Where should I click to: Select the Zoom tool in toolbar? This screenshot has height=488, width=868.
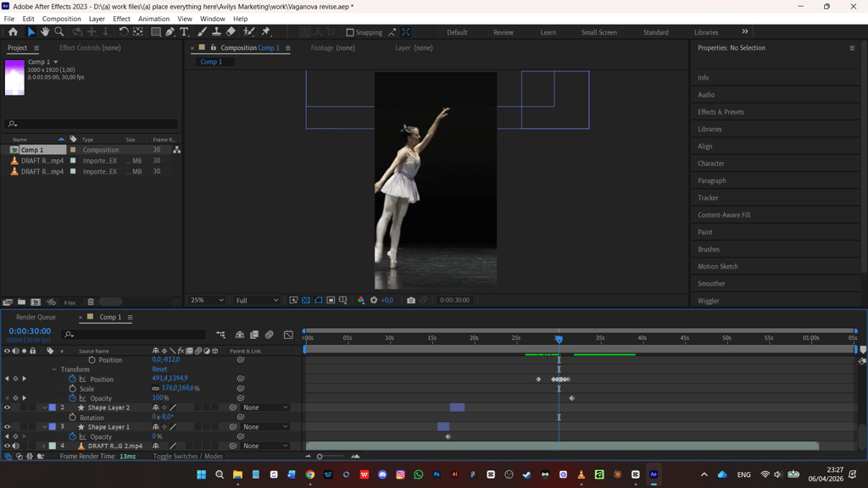59,32
